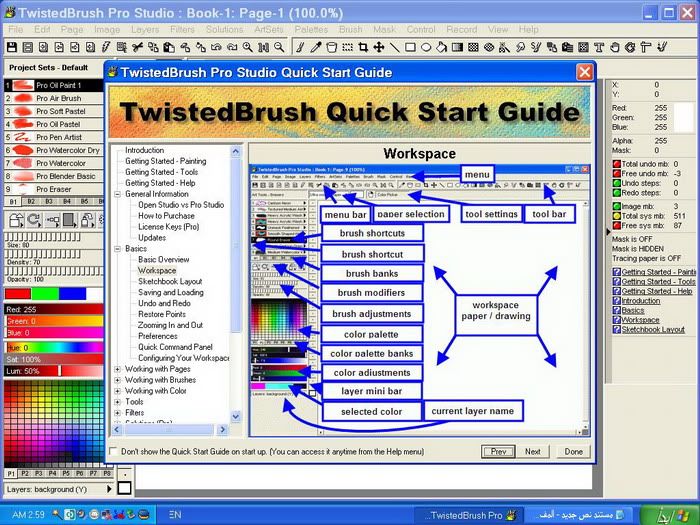This screenshot has height=525, width=700.
Task: Select the Rectangle shape tool
Action: (x=410, y=47)
